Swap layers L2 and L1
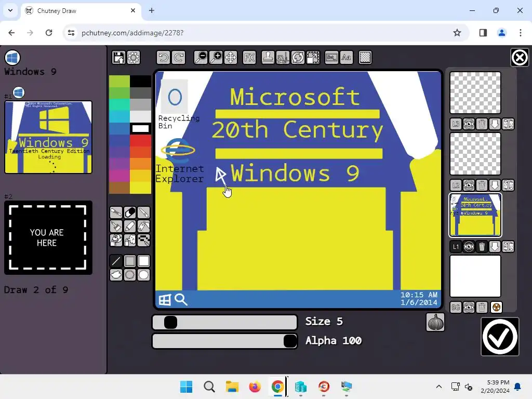Screen dimensions: 532x399 (508, 185)
